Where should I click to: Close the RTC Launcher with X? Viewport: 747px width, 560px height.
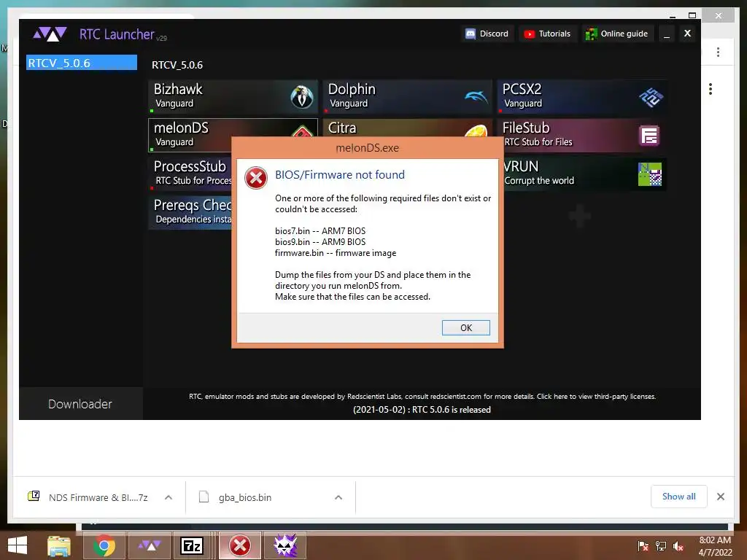point(687,34)
